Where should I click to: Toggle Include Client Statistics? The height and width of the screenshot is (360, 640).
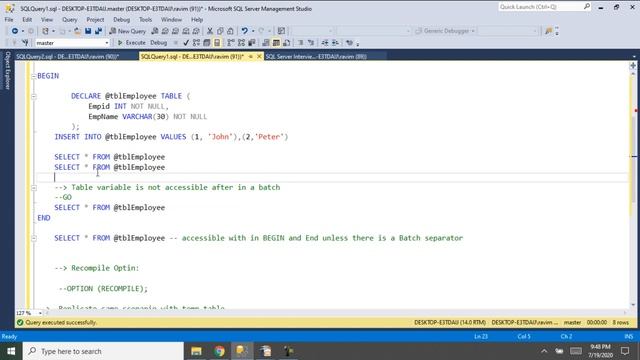252,42
